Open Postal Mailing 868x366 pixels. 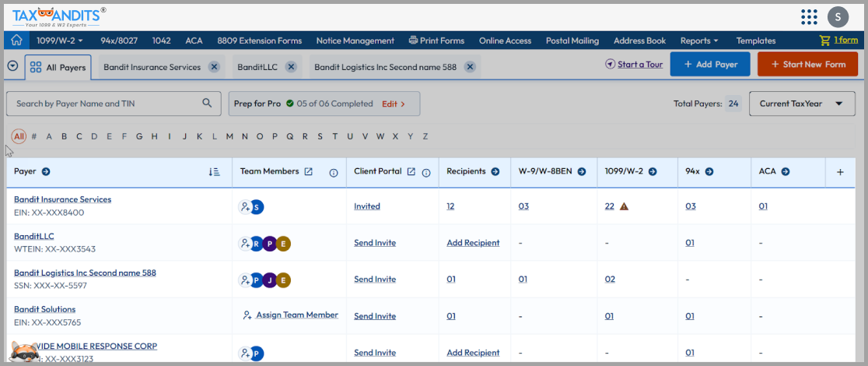click(x=572, y=40)
